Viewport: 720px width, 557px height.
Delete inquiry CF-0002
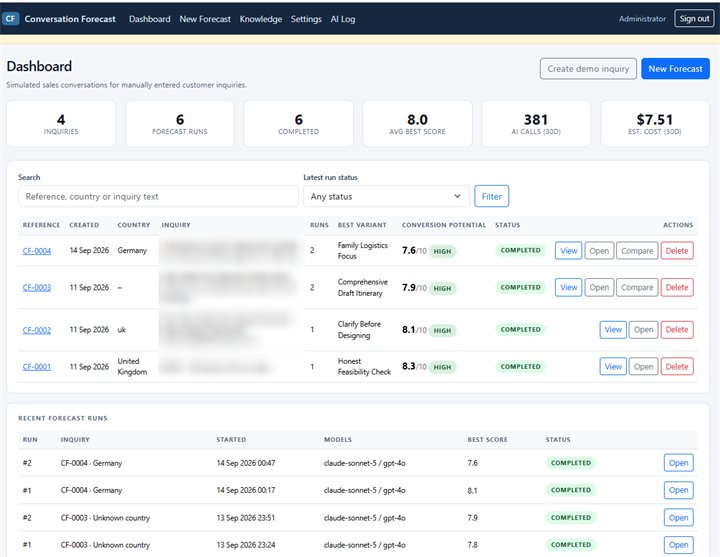coord(677,330)
